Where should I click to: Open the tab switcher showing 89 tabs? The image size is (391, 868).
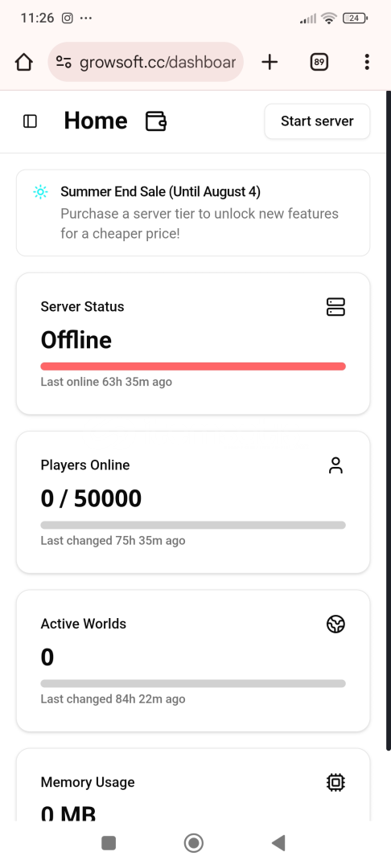(x=319, y=62)
